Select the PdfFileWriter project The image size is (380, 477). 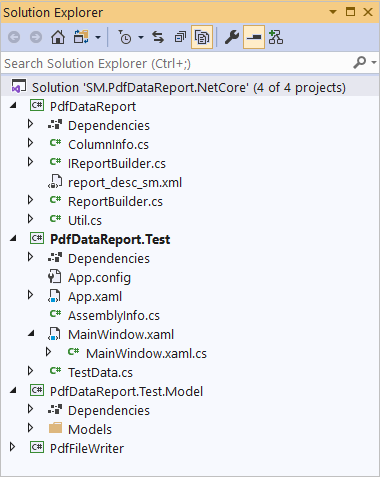coord(87,449)
